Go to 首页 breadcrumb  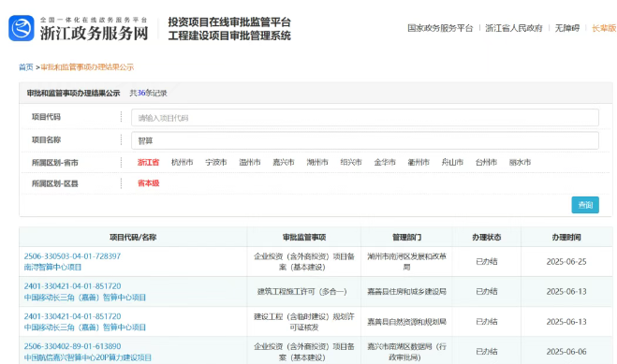pyautogui.click(x=26, y=67)
